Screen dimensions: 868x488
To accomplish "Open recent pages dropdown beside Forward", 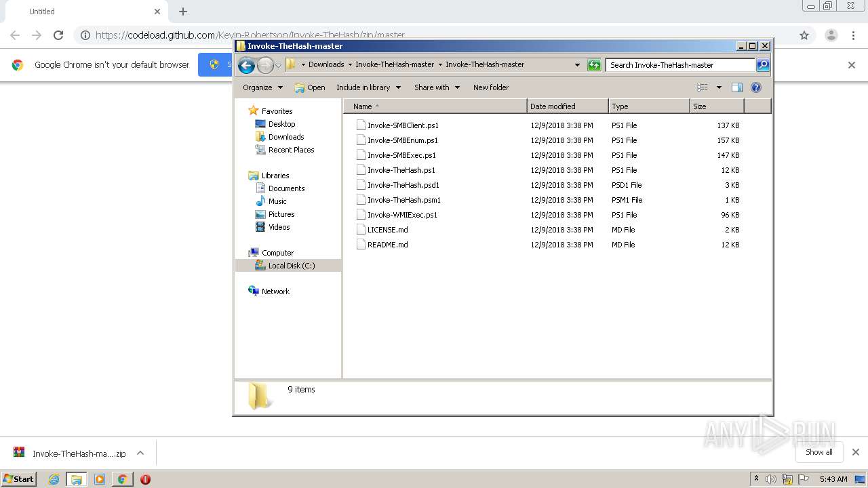I will click(278, 66).
